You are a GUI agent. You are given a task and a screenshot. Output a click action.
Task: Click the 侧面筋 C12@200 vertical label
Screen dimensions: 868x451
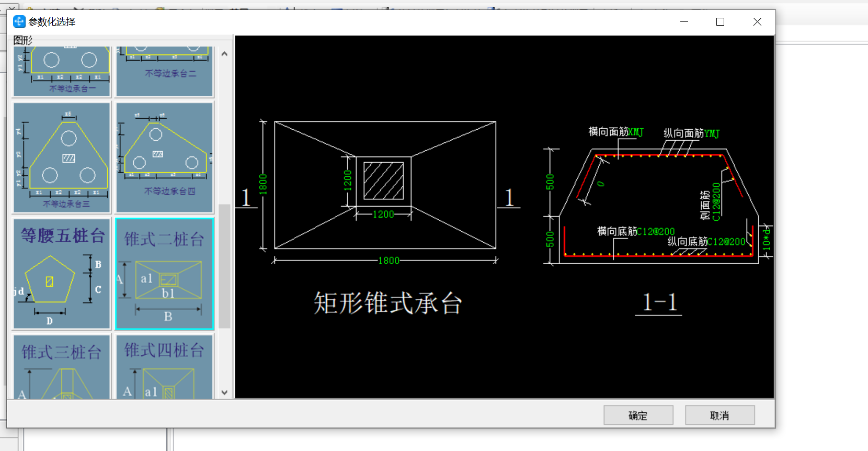(x=716, y=201)
